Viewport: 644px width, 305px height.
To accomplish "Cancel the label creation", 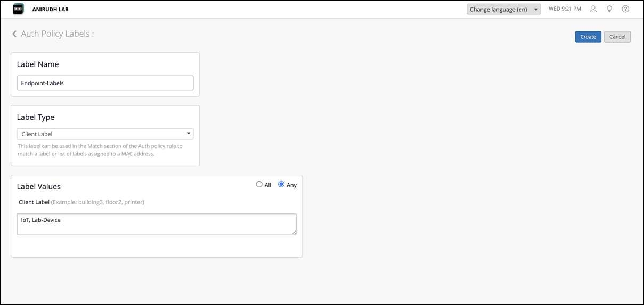I will point(617,37).
